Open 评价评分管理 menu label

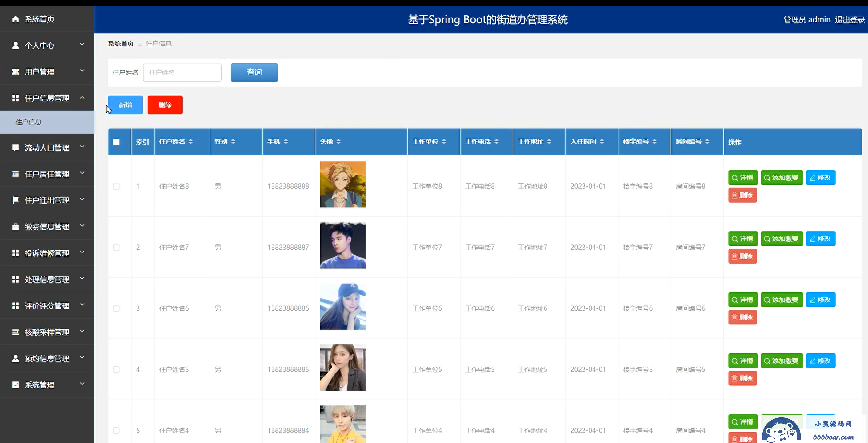click(x=47, y=306)
